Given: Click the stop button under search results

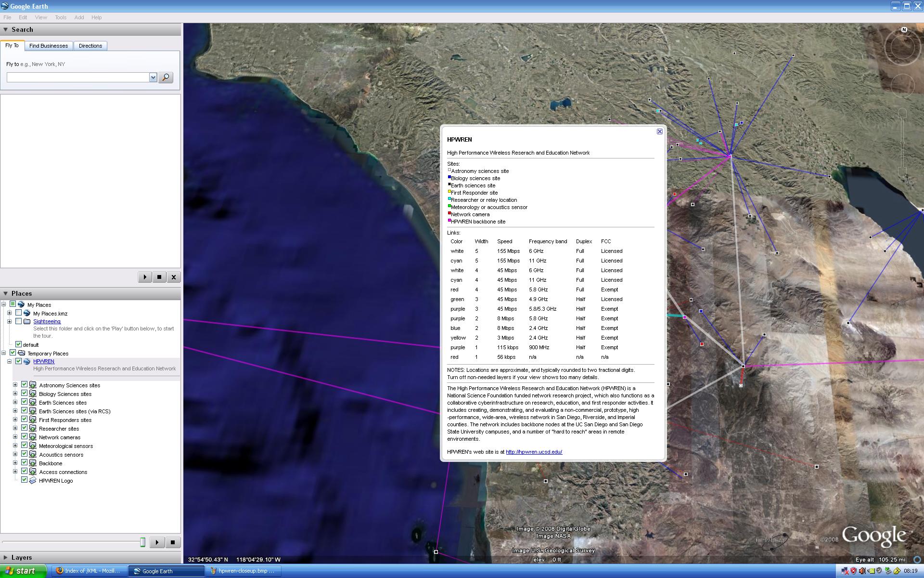Looking at the screenshot, I should pyautogui.click(x=159, y=277).
